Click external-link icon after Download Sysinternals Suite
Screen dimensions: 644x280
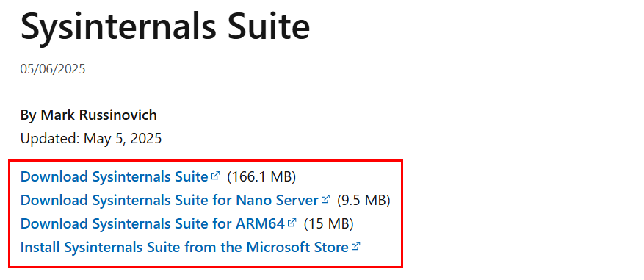[x=216, y=176]
